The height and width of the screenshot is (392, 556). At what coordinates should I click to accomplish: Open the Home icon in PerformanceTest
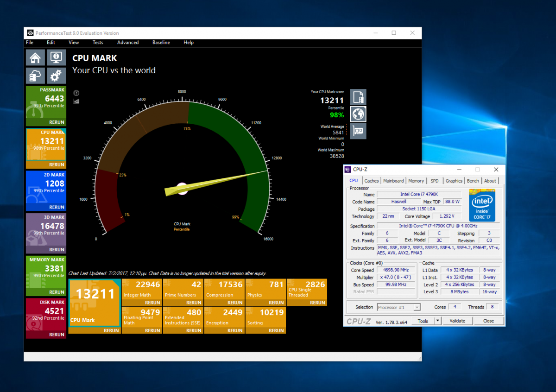35,58
